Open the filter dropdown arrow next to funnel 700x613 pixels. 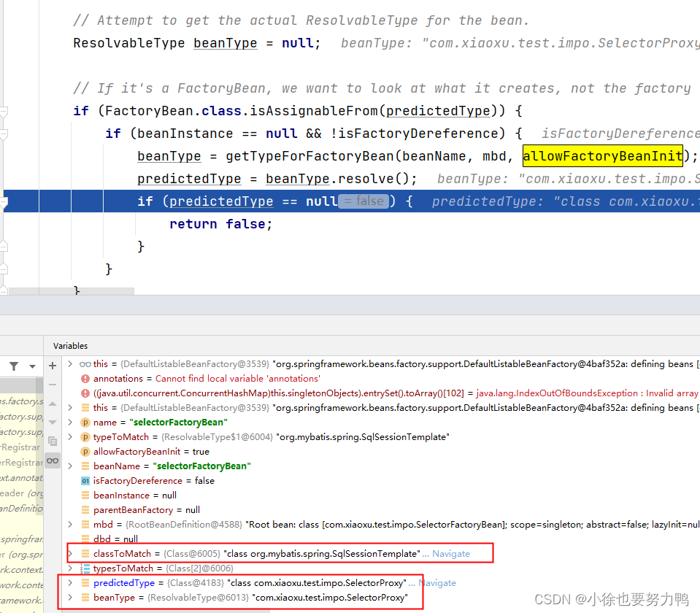32,366
